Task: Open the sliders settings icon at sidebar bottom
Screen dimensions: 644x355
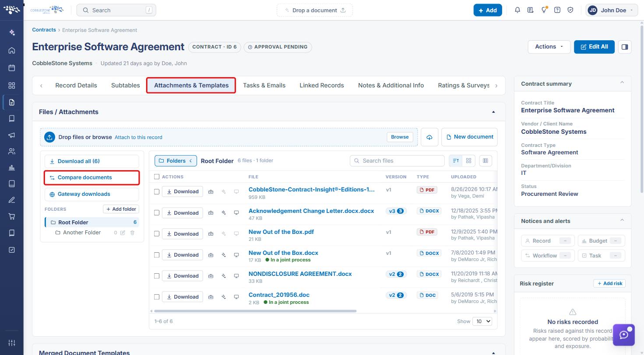Action: coord(12,343)
